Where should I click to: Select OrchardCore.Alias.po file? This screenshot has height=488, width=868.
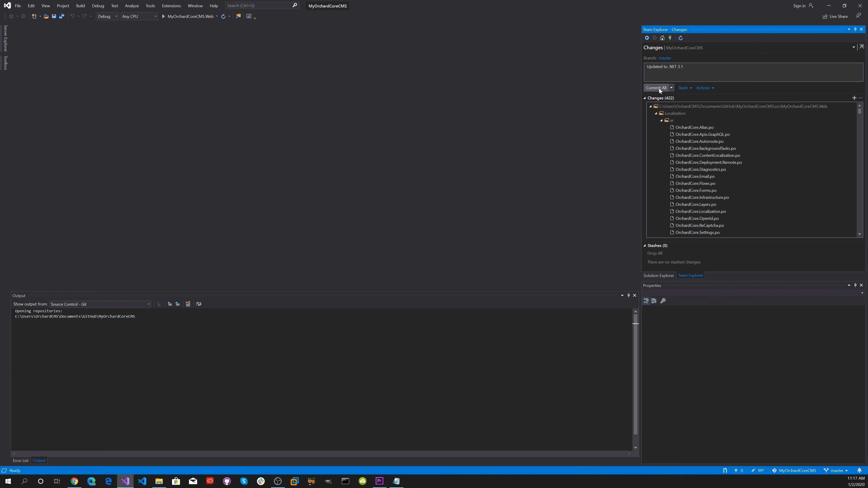click(694, 127)
